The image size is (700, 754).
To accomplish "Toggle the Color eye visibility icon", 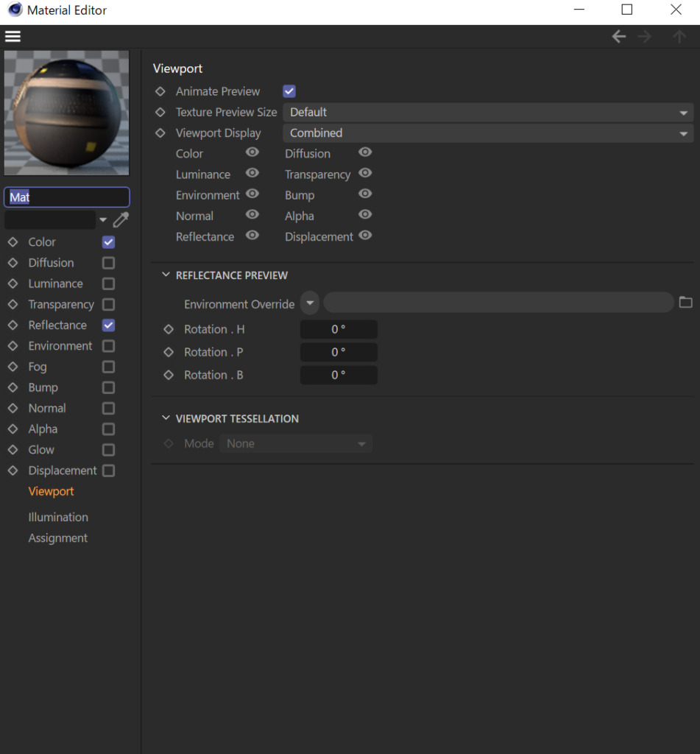I will pos(252,152).
